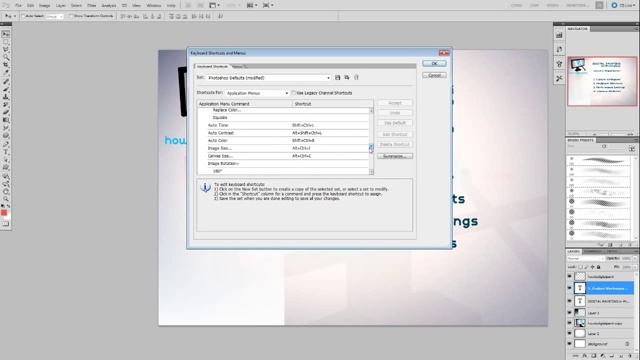640x360 pixels.
Task: Open the Window menu
Action: pos(154,6)
